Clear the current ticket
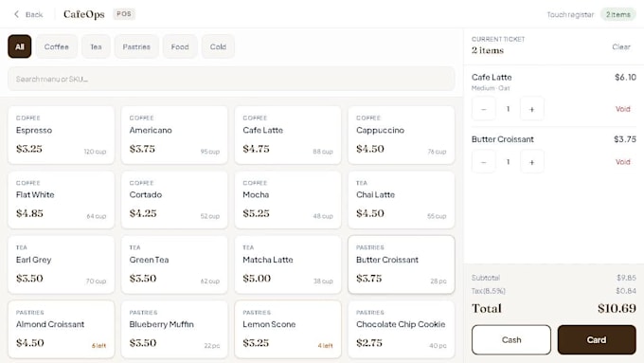Image resolution: width=644 pixels, height=363 pixels. point(621,46)
